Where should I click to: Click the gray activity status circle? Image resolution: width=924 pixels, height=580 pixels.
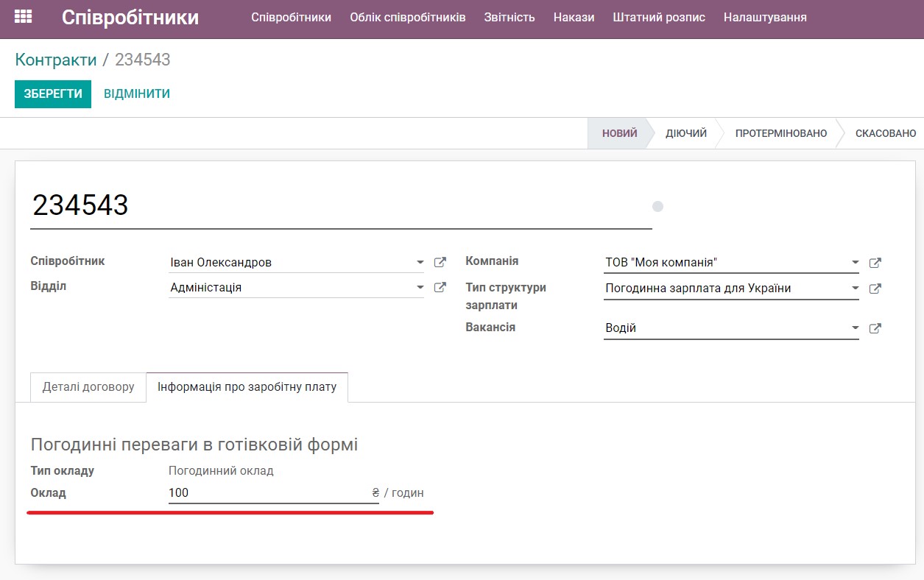click(657, 207)
